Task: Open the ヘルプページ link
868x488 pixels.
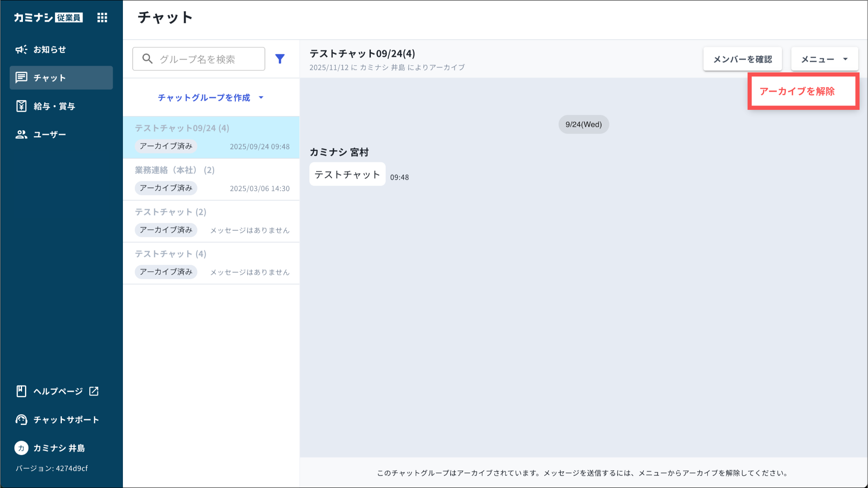Action: 58,391
